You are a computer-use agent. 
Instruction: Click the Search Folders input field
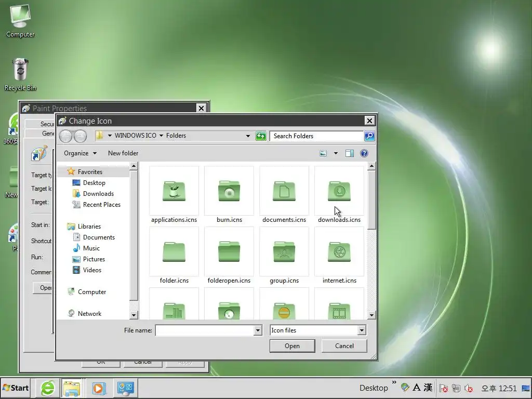(x=316, y=136)
